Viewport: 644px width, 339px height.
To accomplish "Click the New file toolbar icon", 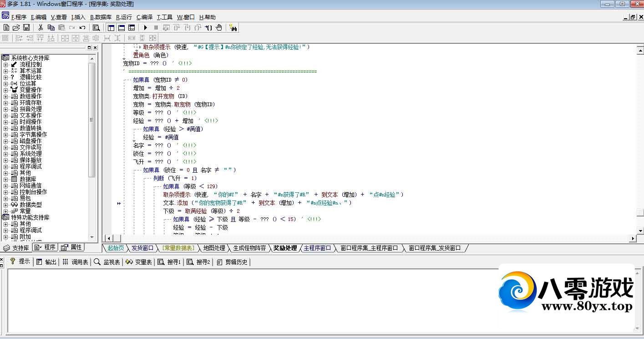I will point(6,28).
